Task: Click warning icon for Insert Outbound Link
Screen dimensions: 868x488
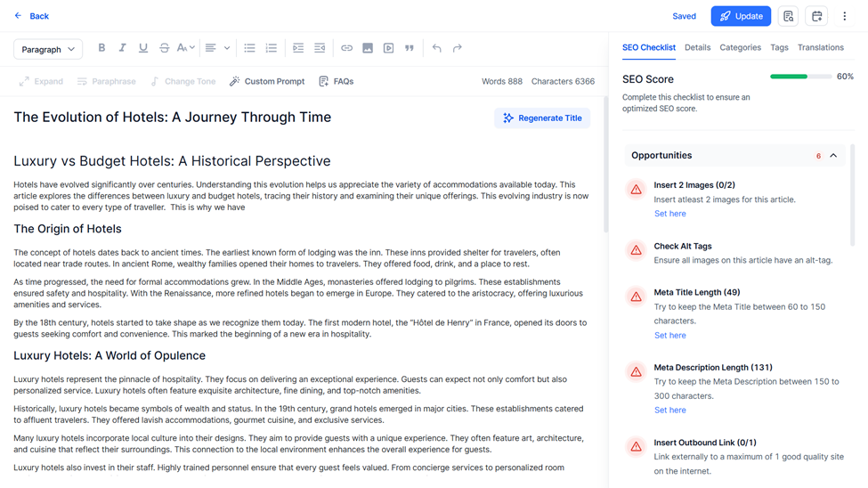Action: coord(636,446)
